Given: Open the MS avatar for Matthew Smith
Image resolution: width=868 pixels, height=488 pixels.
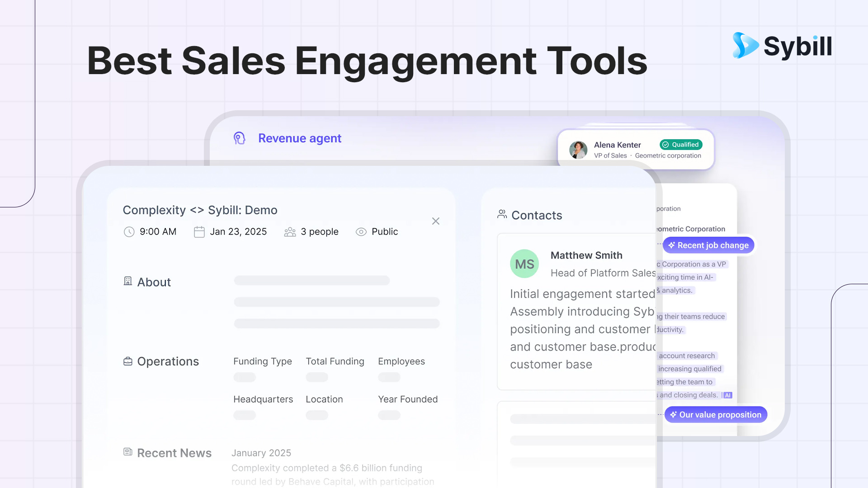Looking at the screenshot, I should click(x=524, y=264).
